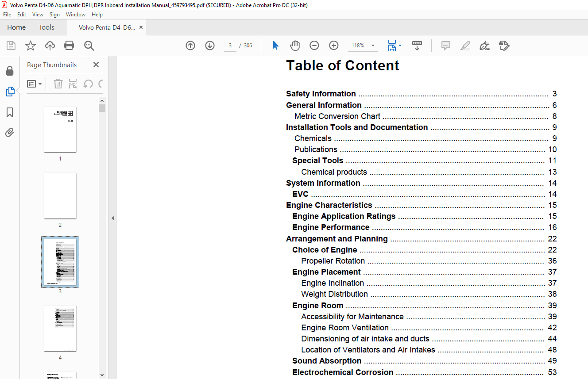
Task: Open security lock panel in sidebar
Action: click(x=10, y=71)
